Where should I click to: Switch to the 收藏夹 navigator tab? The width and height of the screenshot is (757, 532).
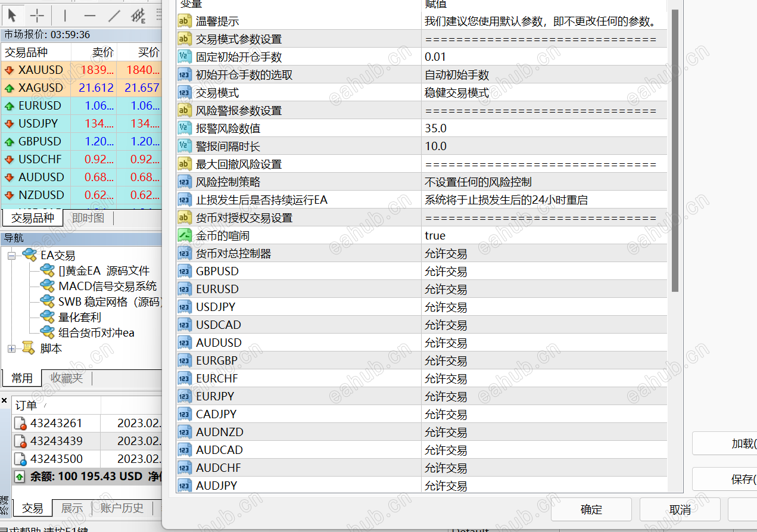pos(67,378)
